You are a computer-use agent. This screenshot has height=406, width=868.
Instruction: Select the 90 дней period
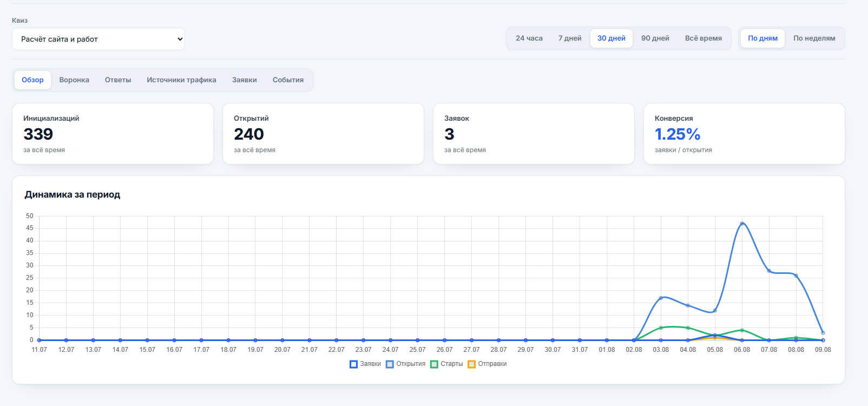pyautogui.click(x=655, y=38)
